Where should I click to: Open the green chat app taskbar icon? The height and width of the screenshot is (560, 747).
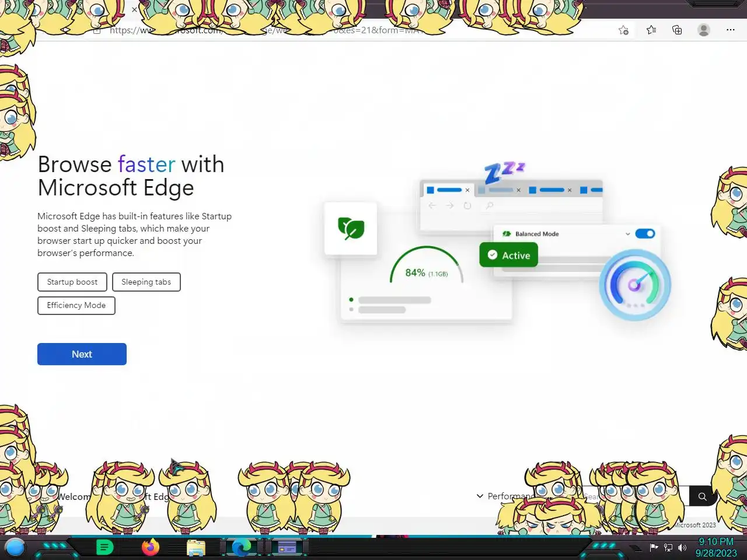[104, 547]
